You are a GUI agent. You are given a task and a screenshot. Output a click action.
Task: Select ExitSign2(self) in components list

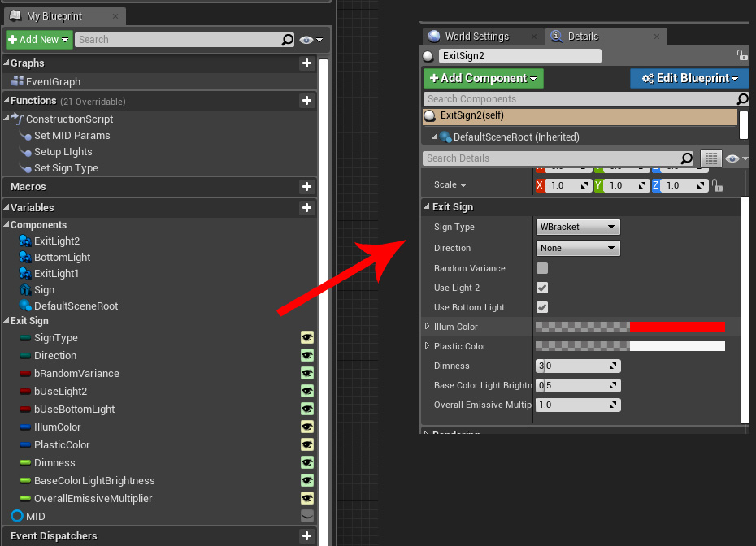point(580,115)
